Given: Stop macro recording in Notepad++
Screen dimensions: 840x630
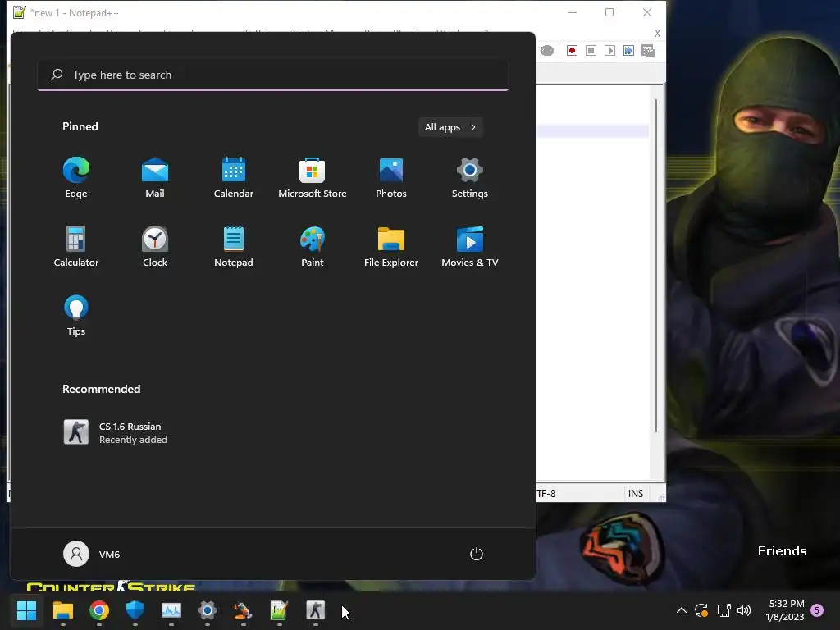Looking at the screenshot, I should 591,51.
